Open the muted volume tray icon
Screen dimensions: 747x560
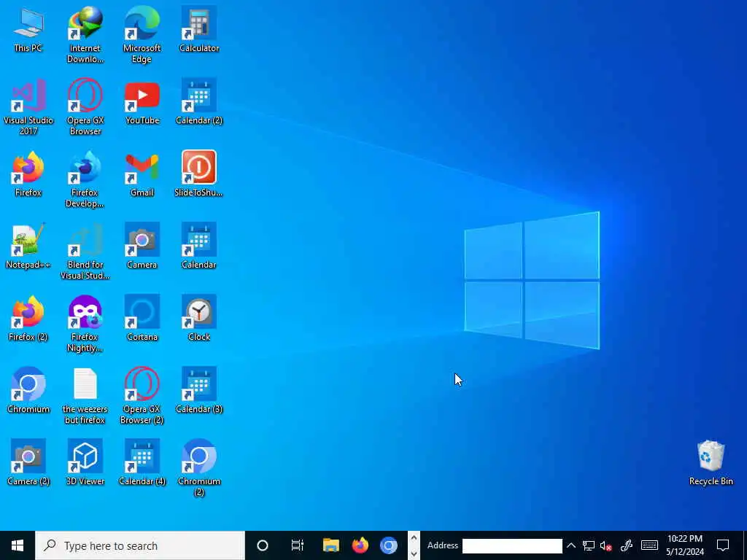click(606, 545)
